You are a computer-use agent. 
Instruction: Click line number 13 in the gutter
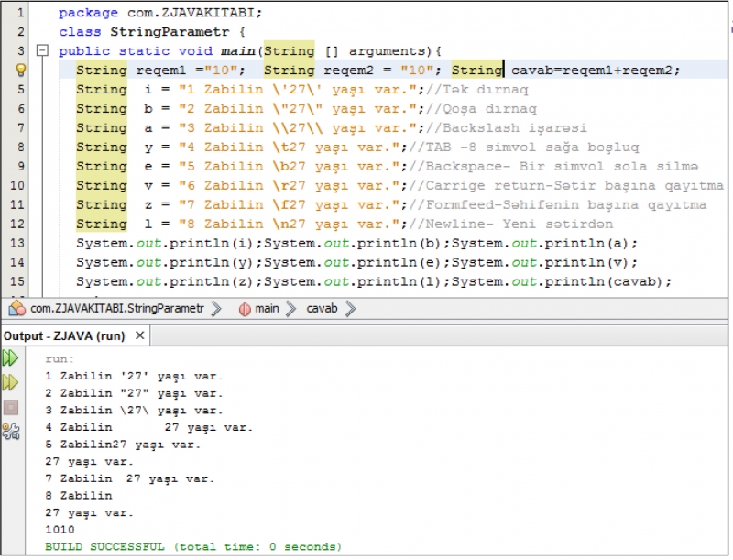[x=18, y=243]
